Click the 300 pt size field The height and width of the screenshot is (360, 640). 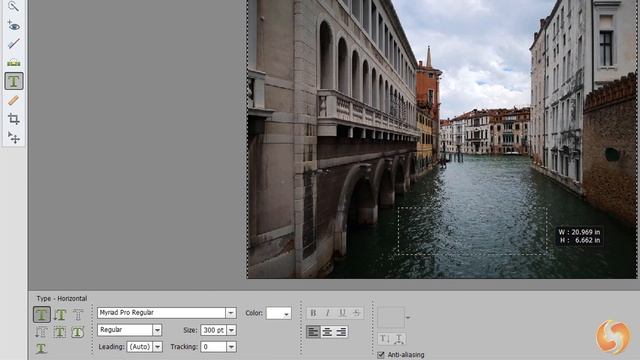coord(213,330)
